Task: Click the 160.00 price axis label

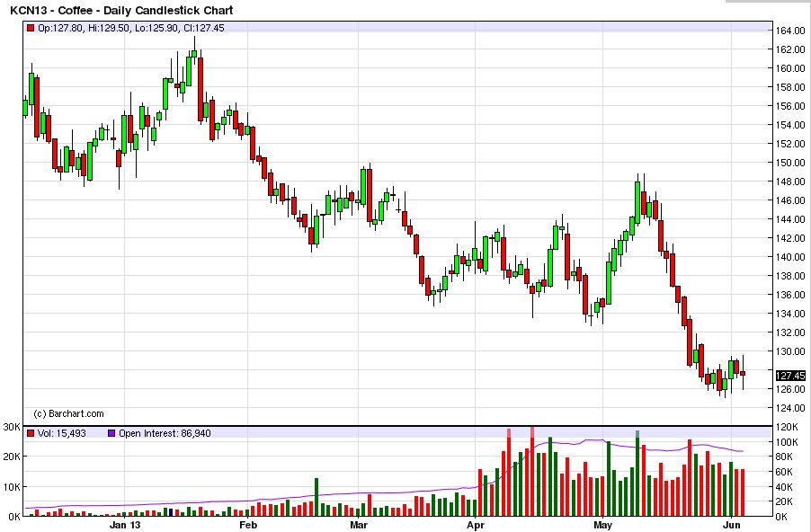Action: (789, 68)
